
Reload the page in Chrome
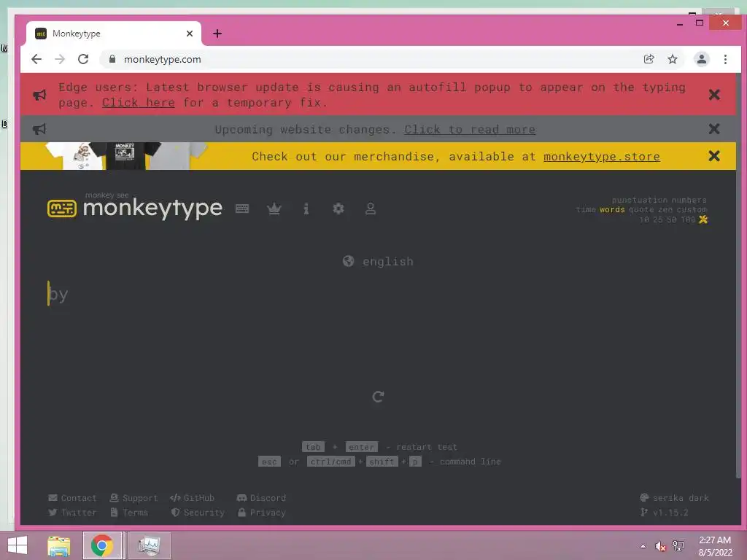click(83, 59)
